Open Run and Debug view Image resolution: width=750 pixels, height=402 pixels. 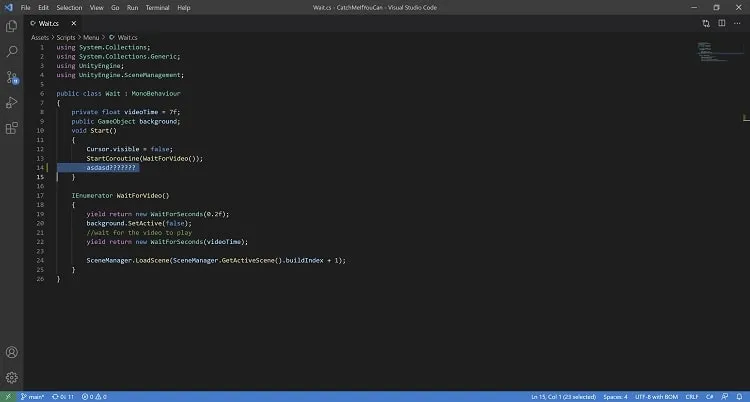11,102
